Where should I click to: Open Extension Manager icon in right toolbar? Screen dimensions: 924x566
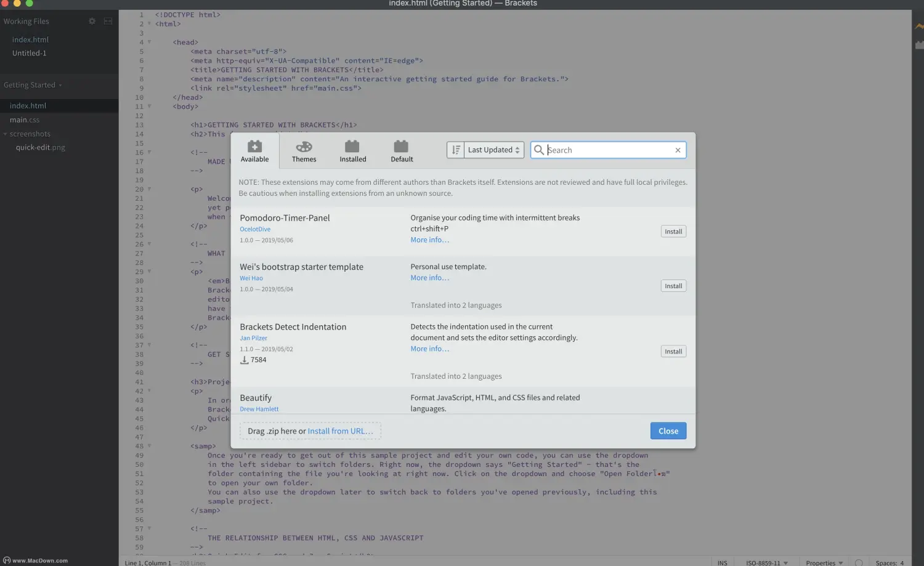(919, 45)
